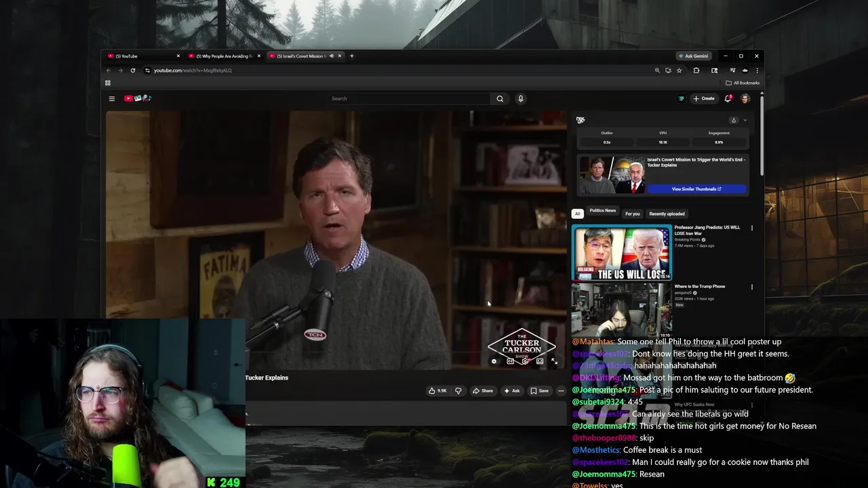Bookmark this page with the star icon
Viewport: 868px width, 488px height.
coord(679,70)
